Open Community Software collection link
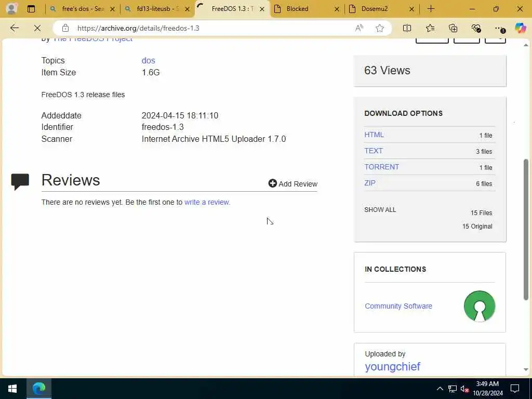 click(398, 306)
